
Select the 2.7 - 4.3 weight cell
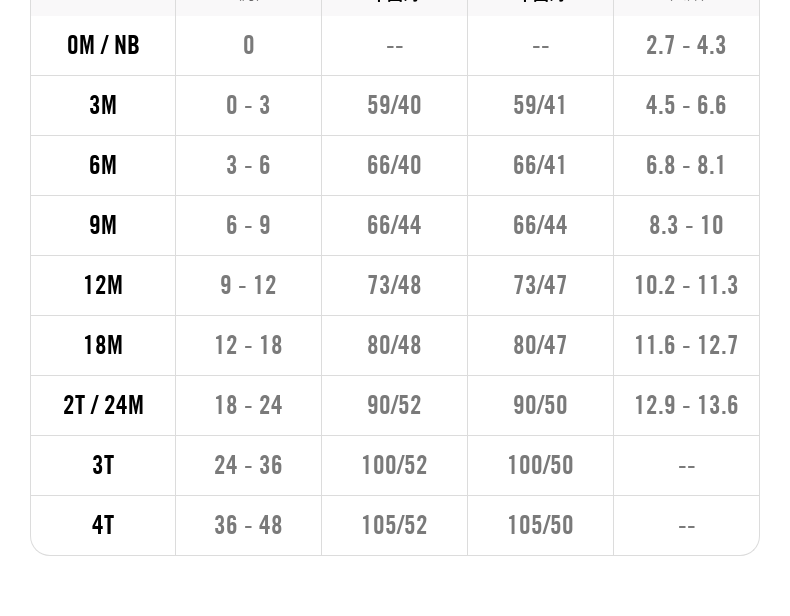coord(686,45)
